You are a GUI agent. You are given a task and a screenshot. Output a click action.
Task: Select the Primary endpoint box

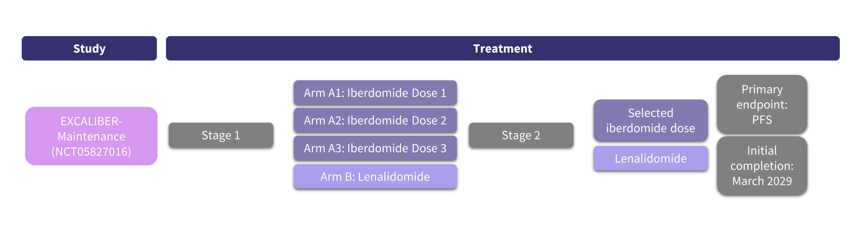[x=762, y=104]
